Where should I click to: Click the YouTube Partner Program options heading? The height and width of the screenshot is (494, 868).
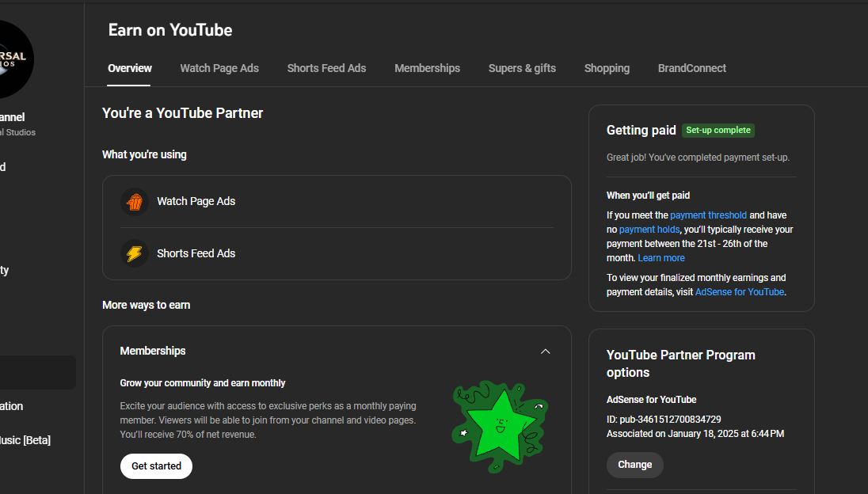[x=681, y=364]
